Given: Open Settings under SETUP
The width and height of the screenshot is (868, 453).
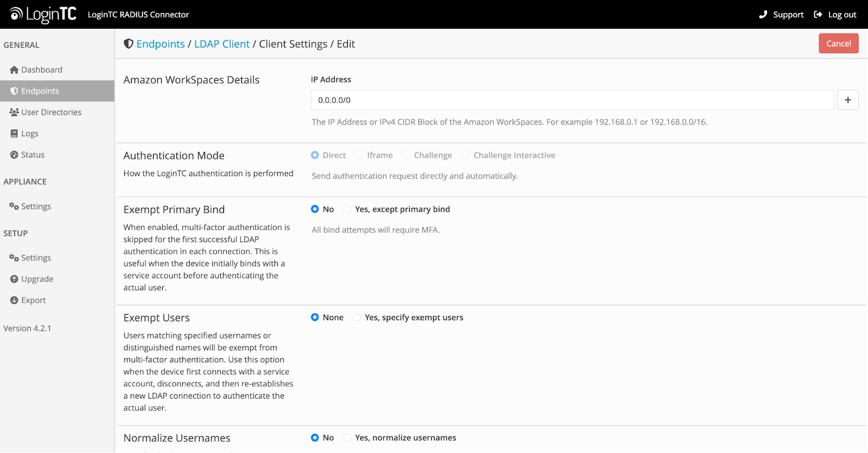Looking at the screenshot, I should coord(57,258).
